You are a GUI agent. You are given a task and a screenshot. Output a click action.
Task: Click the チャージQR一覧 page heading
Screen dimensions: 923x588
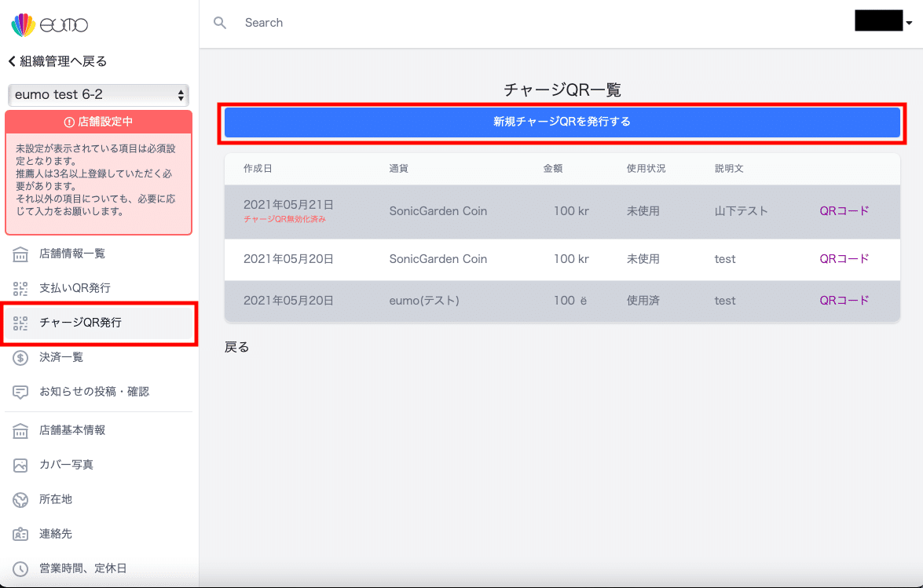562,89
